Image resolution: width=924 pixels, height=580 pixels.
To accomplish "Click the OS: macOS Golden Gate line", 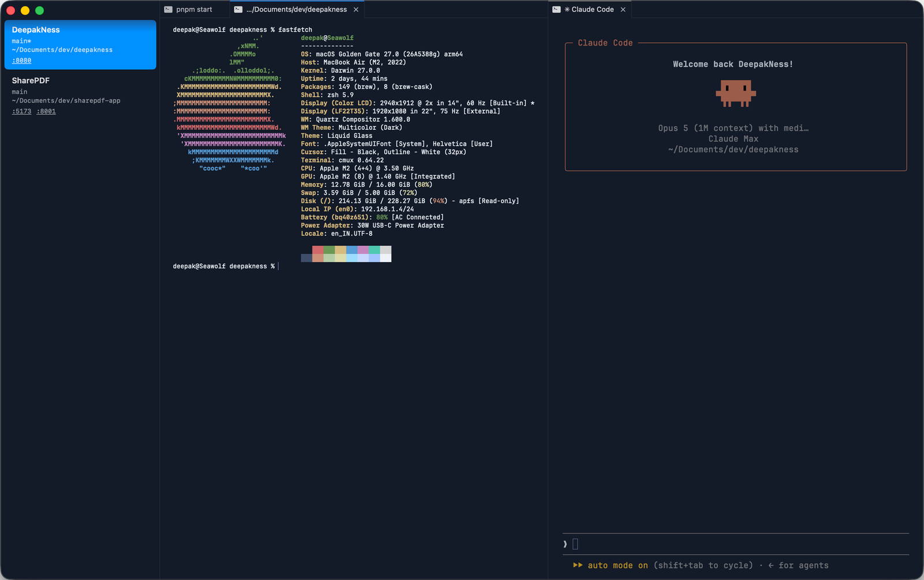I will click(382, 54).
